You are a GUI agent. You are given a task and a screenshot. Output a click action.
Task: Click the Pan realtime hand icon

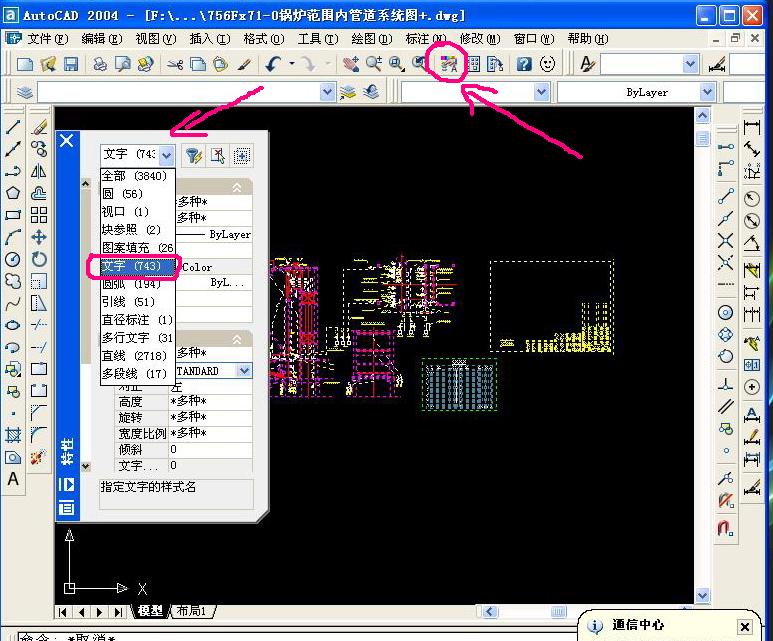coord(351,64)
